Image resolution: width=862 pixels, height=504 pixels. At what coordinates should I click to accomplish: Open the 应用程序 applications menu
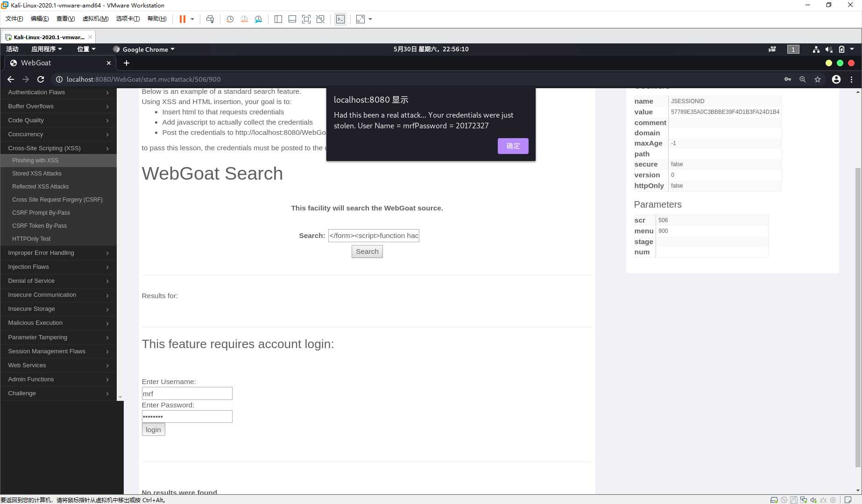(x=46, y=49)
